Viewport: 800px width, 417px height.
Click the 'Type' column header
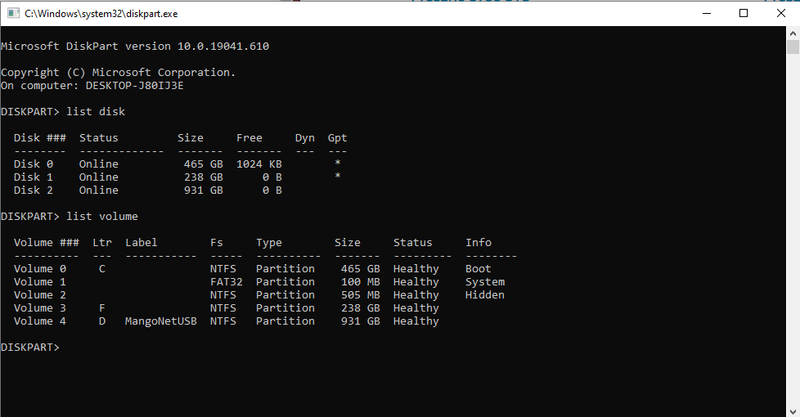(269, 243)
